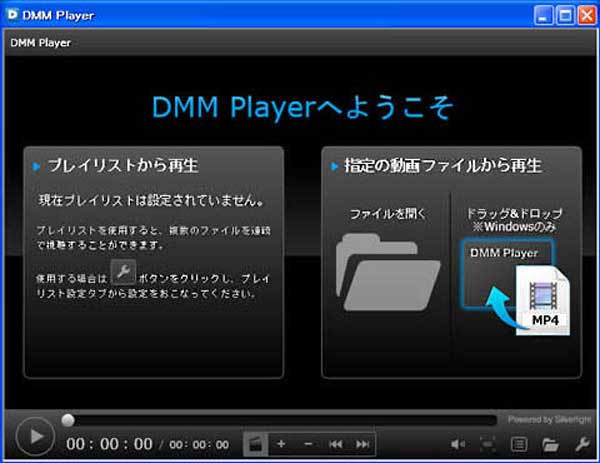The height and width of the screenshot is (463, 600).
Task: Maximize the DMM Player window
Action: [x=565, y=16]
